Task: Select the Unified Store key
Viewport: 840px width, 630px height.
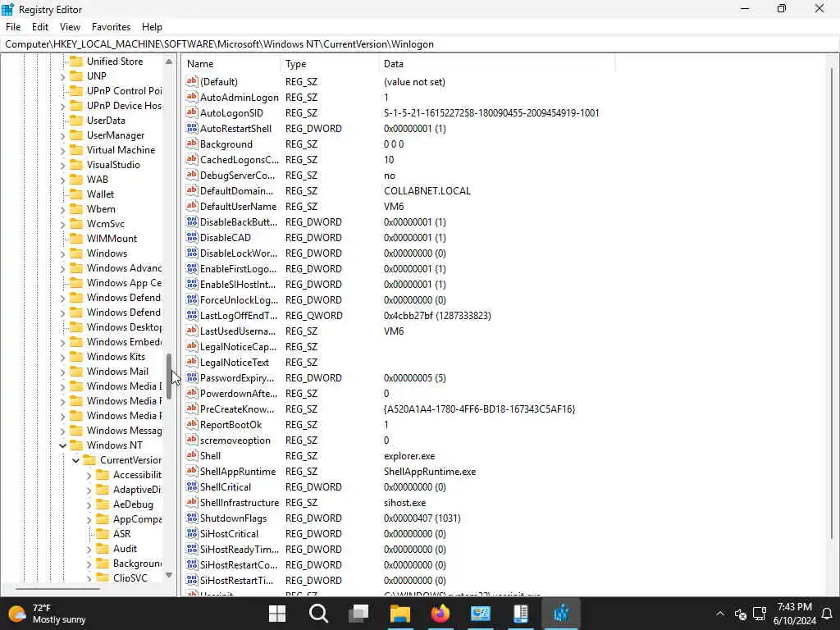Action: pyautogui.click(x=115, y=61)
